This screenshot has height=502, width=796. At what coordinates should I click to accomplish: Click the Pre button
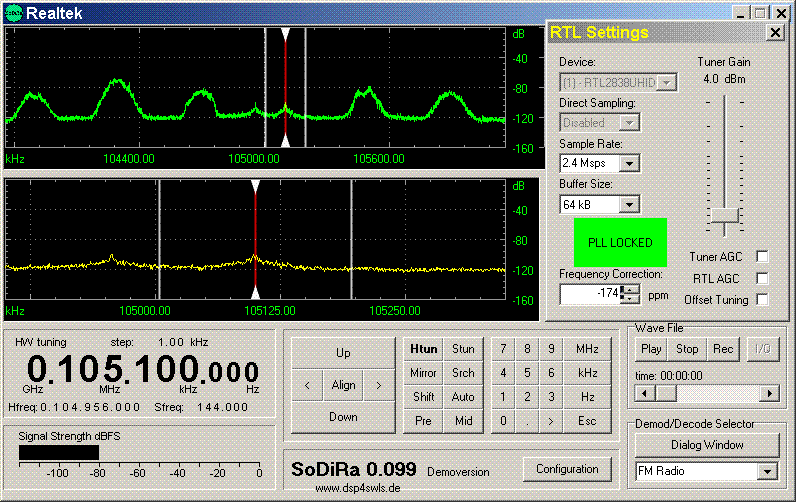tap(423, 421)
